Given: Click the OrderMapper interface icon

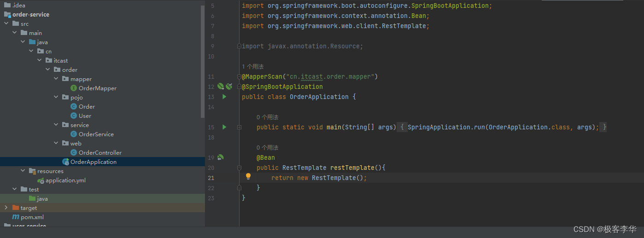Looking at the screenshot, I should [74, 88].
